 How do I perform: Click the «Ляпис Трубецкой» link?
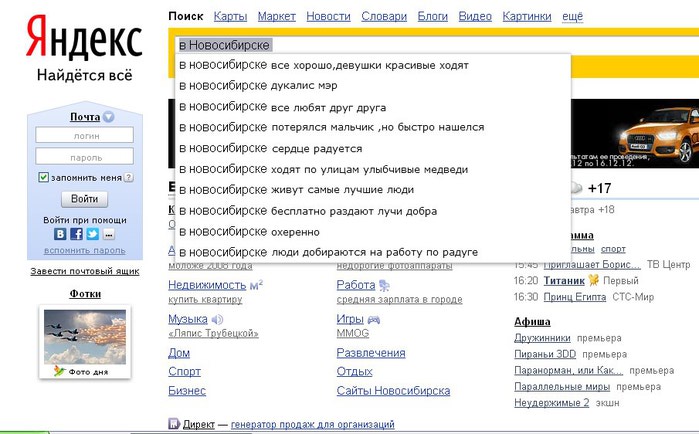213,333
